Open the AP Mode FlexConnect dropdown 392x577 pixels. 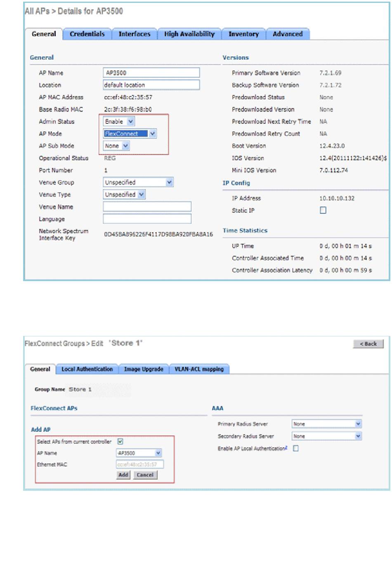(130, 134)
